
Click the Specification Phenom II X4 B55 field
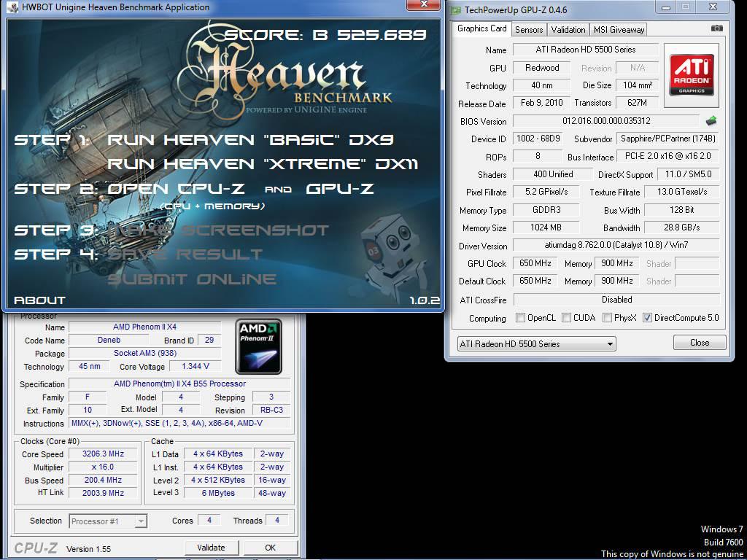click(x=179, y=384)
